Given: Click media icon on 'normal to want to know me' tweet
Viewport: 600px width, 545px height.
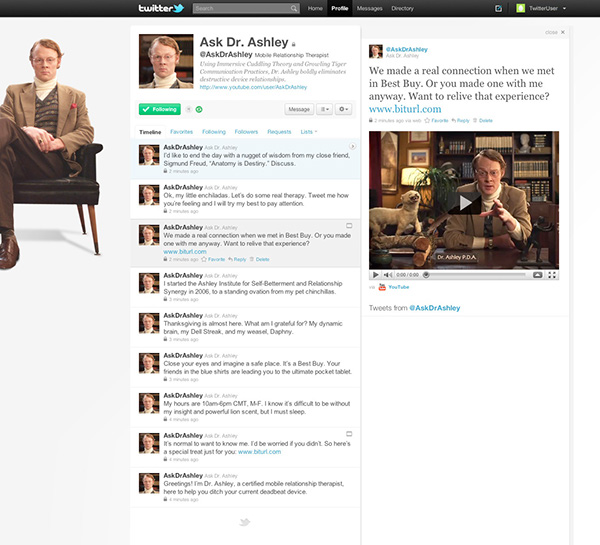Looking at the screenshot, I should tap(349, 434).
